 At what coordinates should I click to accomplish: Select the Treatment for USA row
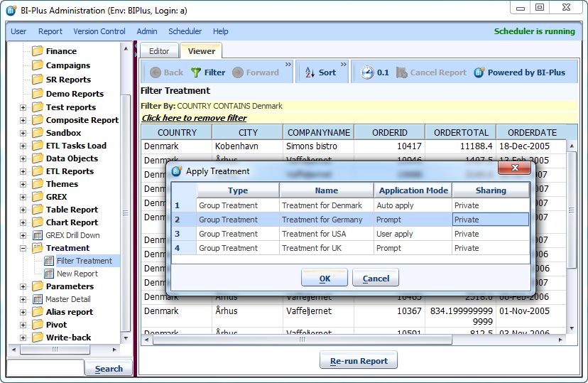(x=314, y=234)
